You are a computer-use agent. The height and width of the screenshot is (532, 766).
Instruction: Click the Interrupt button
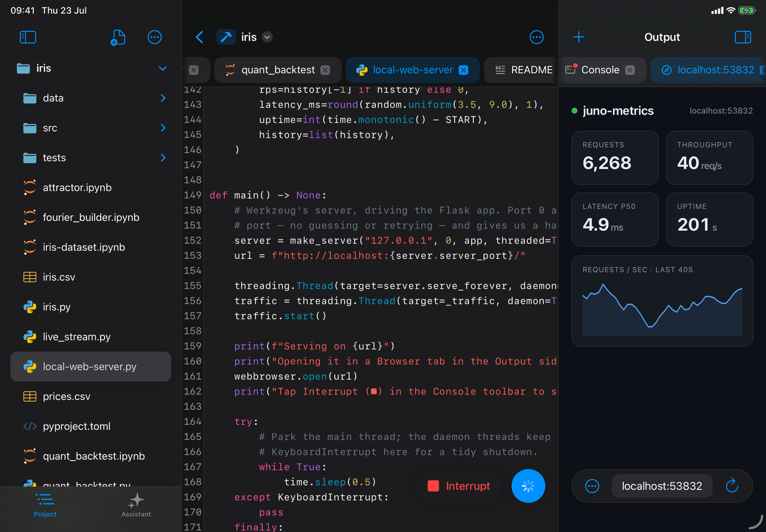tap(459, 486)
